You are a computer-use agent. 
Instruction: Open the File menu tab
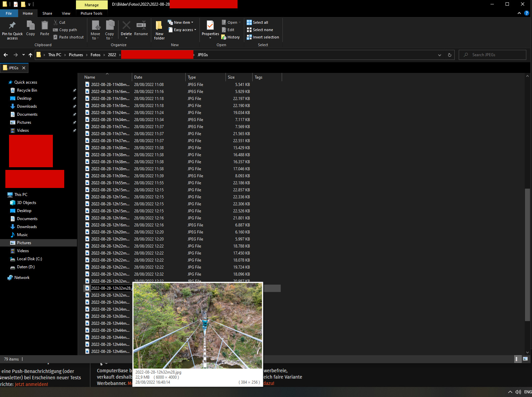pyautogui.click(x=9, y=13)
